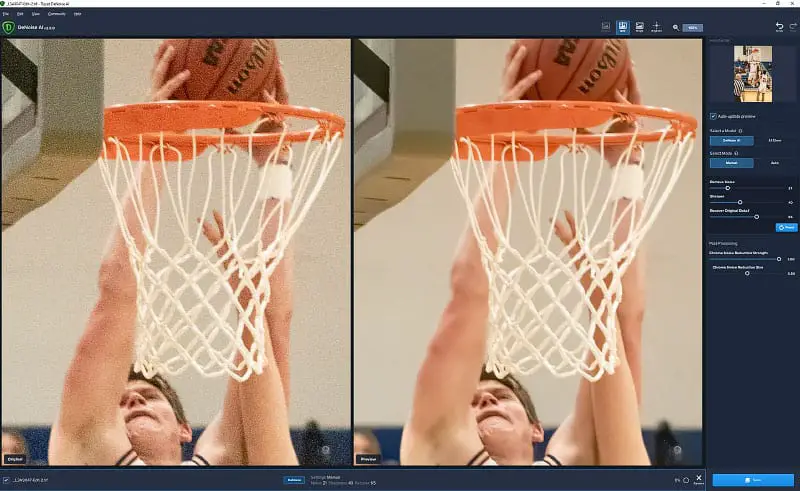The width and height of the screenshot is (800, 491).
Task: Open the Edit menu
Action: click(x=20, y=14)
